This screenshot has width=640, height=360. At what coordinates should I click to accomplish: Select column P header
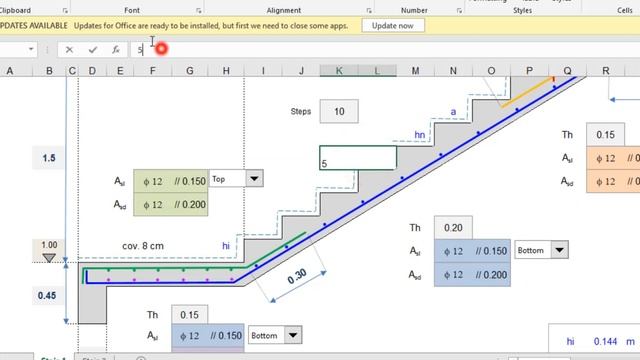[529, 71]
